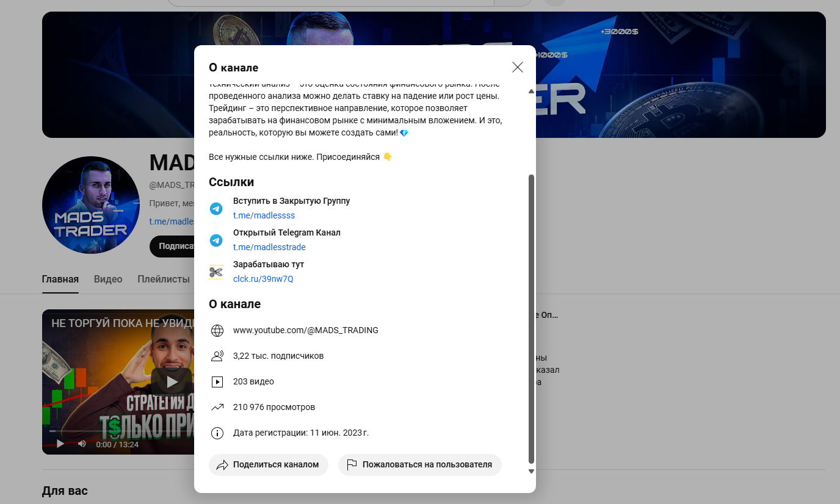Click the Вступить в Закрытую Группу title
The height and width of the screenshot is (504, 840).
click(x=292, y=201)
